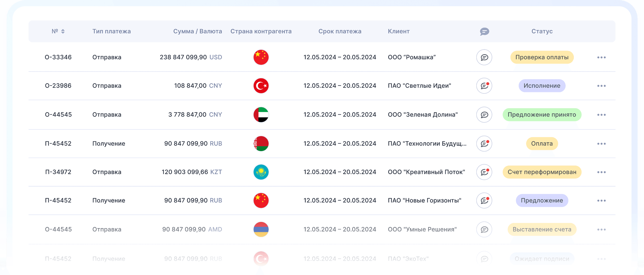The width and height of the screenshot is (644, 275).
Task: Click client name ООО "Зеленая Долина"
Action: pos(423,115)
